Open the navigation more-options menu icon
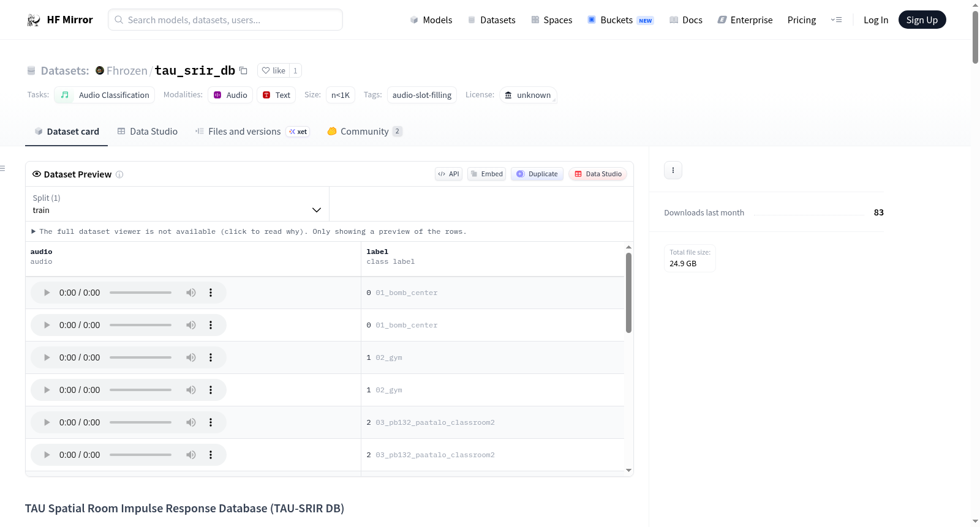Viewport: 980px width, 527px height. (x=836, y=20)
